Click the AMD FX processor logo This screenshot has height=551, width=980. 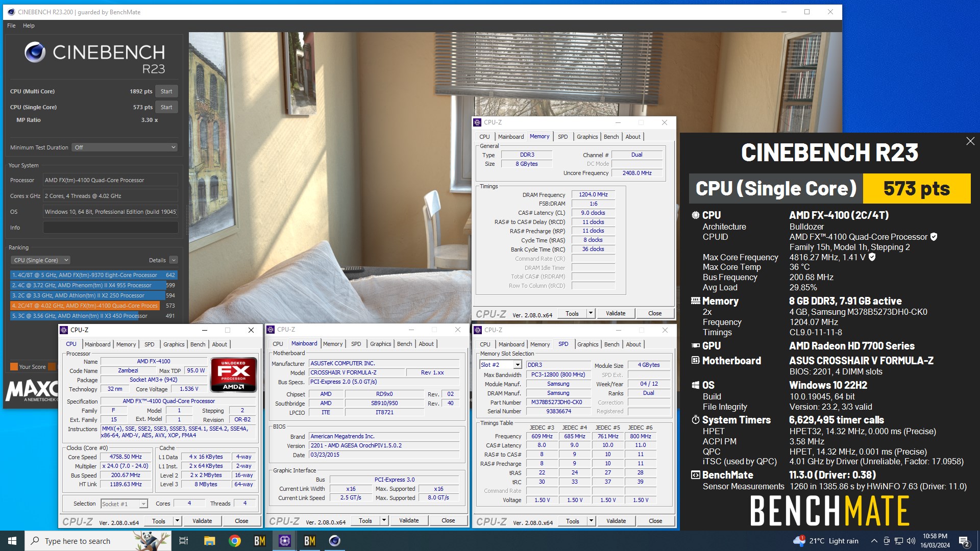pyautogui.click(x=233, y=375)
